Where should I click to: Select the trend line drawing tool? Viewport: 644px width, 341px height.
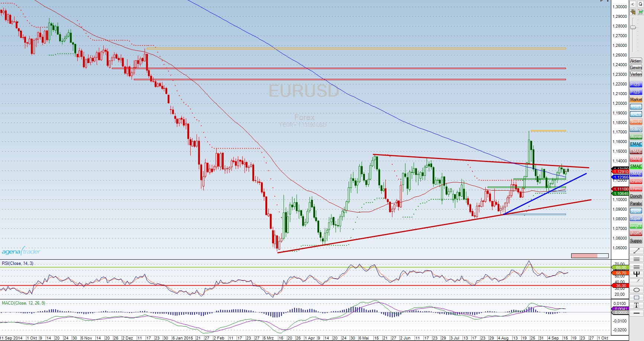636,251
